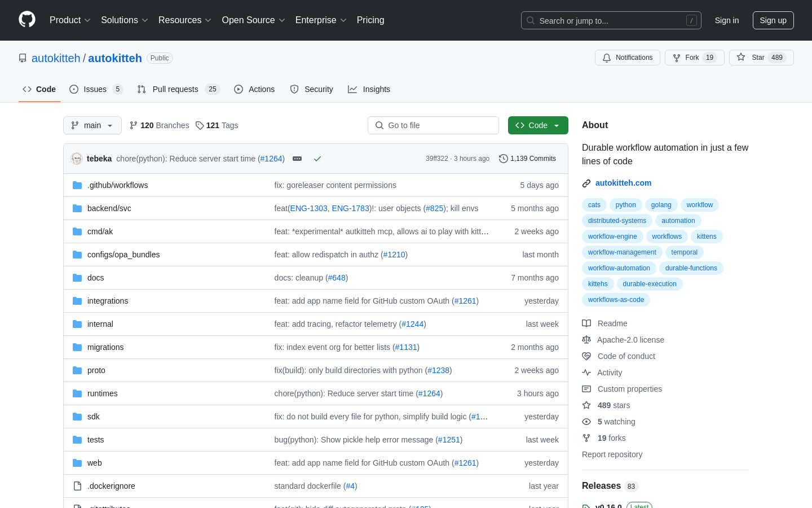Click the link icon beside autokitteh.com
The image size is (812, 508).
586,183
